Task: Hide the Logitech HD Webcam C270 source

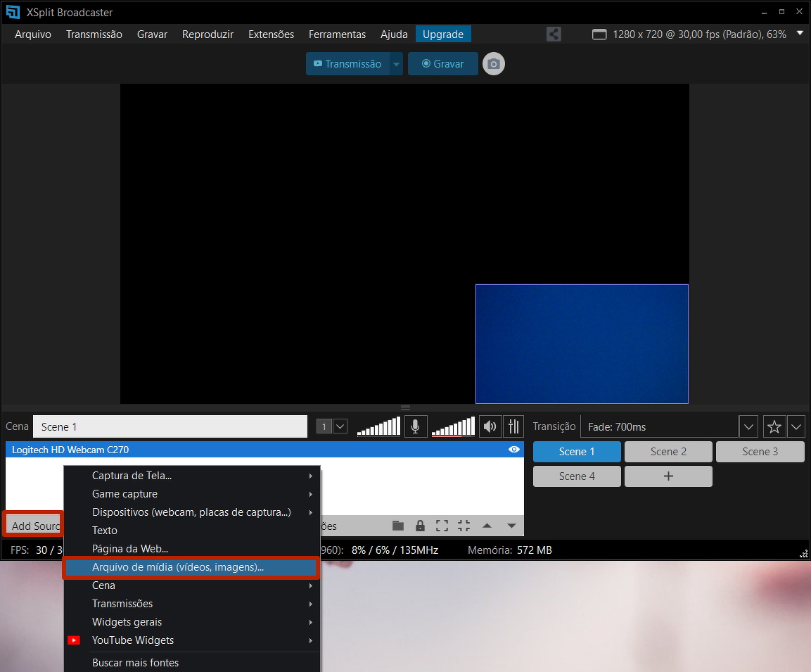Action: coord(514,450)
